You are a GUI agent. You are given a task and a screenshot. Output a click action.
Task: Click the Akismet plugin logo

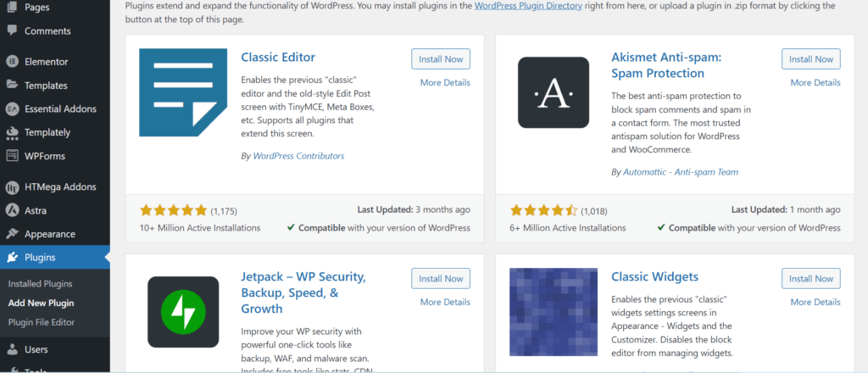click(554, 92)
